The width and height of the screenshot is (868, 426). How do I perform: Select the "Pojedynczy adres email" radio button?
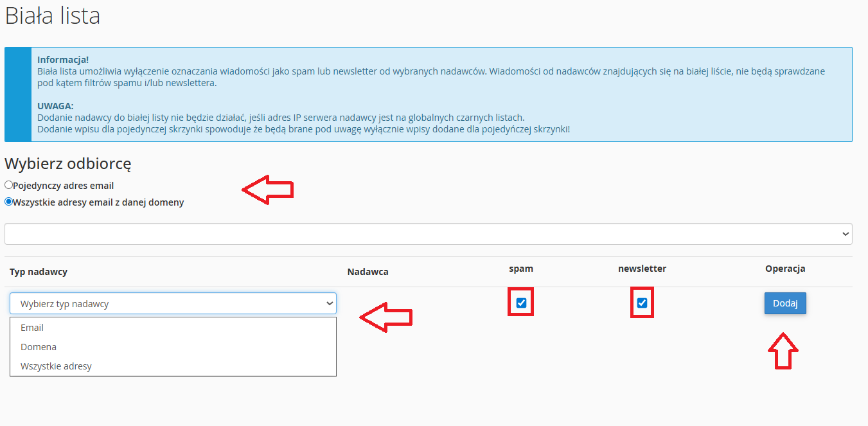8,185
